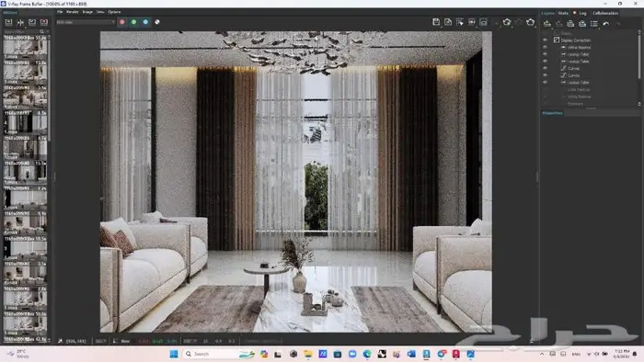Select the first Curves layer row
The width and height of the screenshot is (644, 362).
574,68
